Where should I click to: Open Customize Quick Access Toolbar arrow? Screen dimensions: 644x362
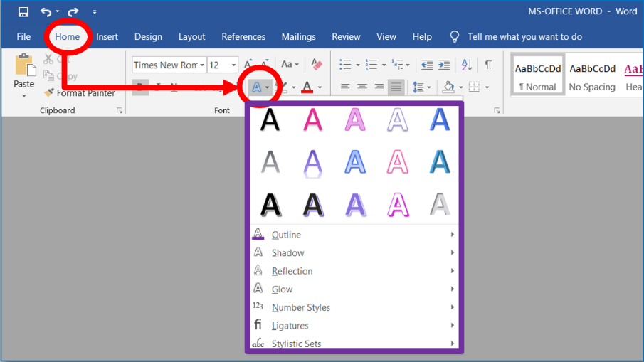[x=95, y=12]
